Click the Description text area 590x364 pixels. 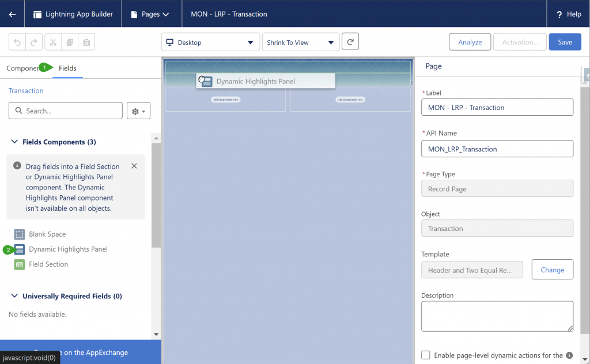497,316
